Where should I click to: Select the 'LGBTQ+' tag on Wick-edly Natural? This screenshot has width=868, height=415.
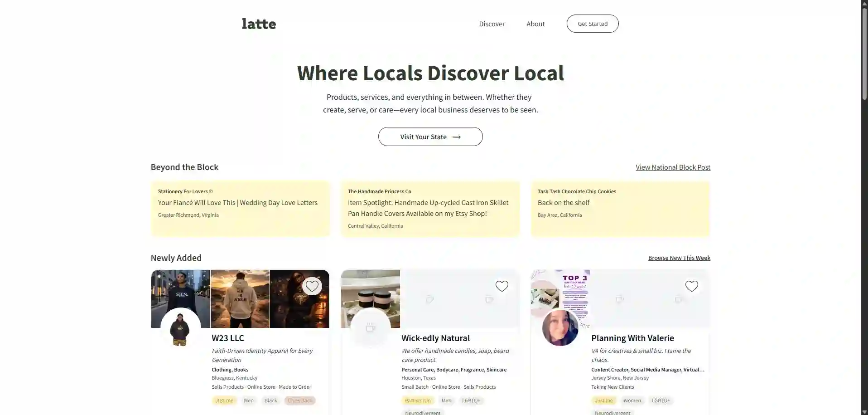(x=471, y=400)
